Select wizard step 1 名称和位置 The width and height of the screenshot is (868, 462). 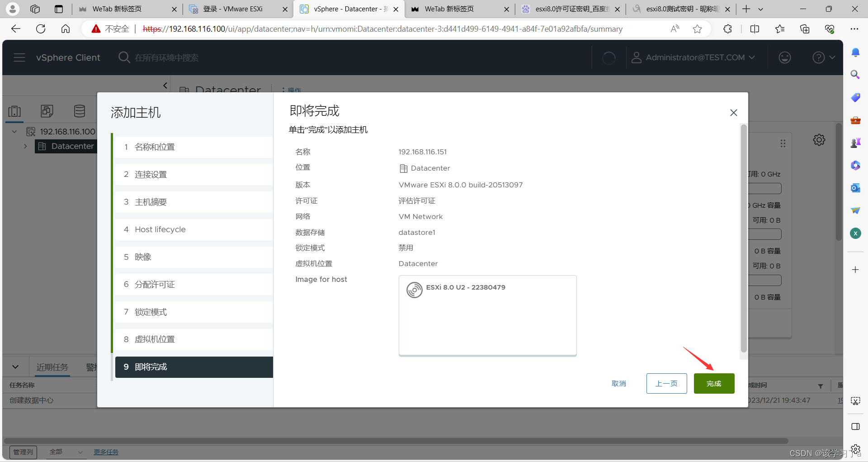194,147
